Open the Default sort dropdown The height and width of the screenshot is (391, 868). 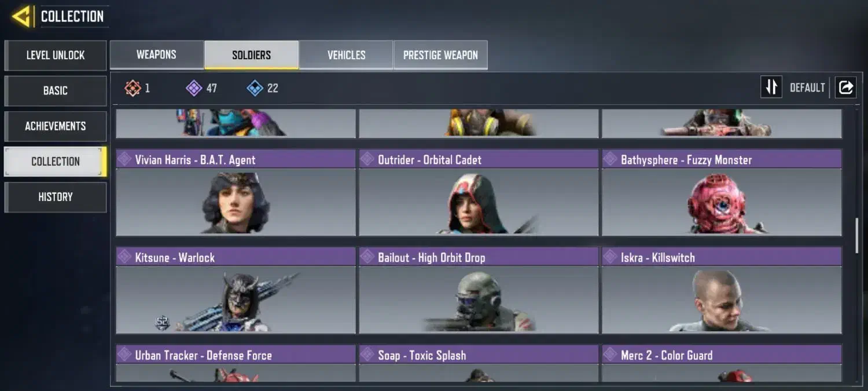pos(807,87)
